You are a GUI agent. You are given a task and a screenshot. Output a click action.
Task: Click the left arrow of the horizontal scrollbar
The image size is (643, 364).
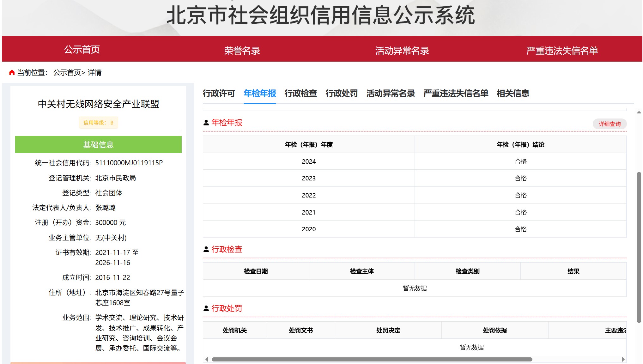pos(207,359)
